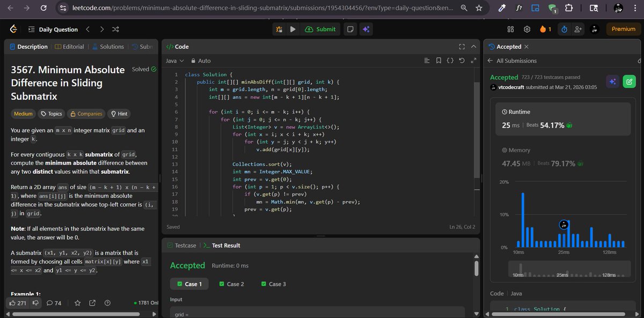Bookmark the code with bookmark icon
Viewport: 644px width, 318px height.
tap(438, 61)
